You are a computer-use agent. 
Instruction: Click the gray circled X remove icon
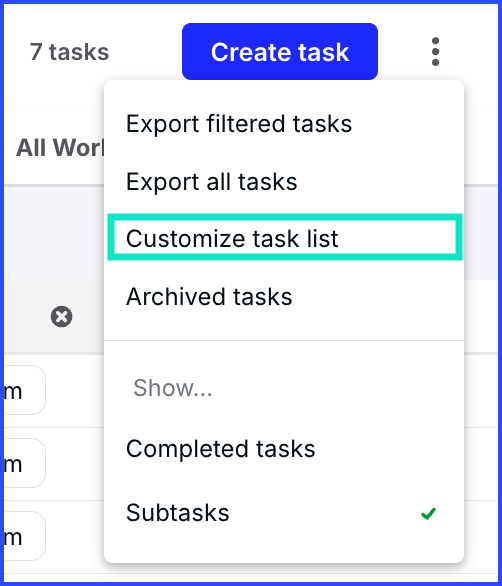point(62,317)
